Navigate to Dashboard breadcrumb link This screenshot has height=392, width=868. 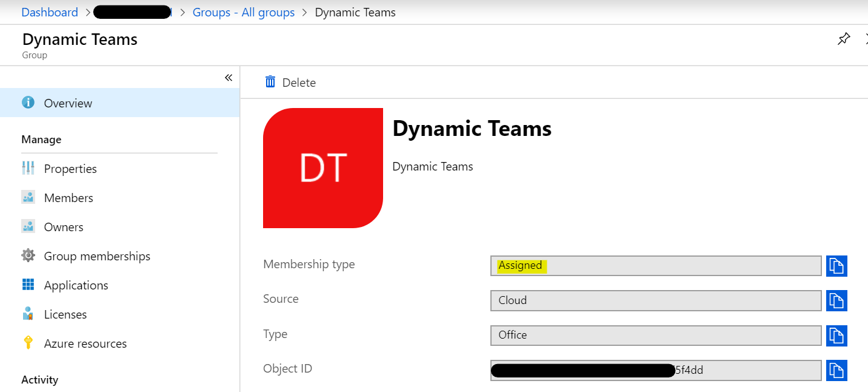[50, 12]
